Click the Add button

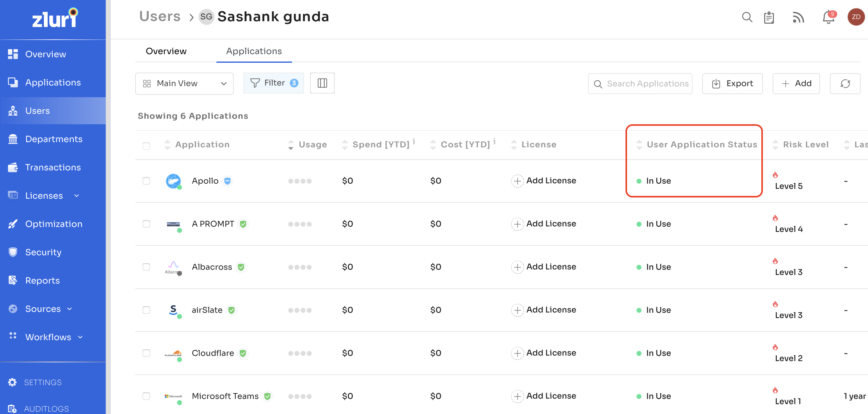(x=796, y=84)
